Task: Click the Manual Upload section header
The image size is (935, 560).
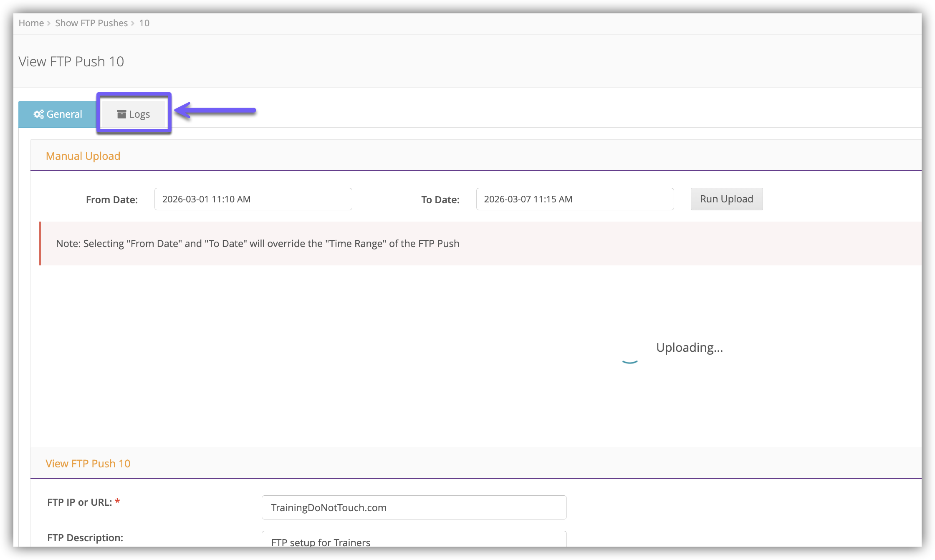Action: 83,156
